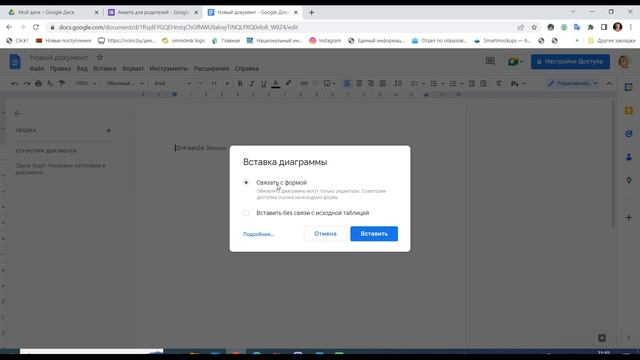Click the insert link icon

304,84
